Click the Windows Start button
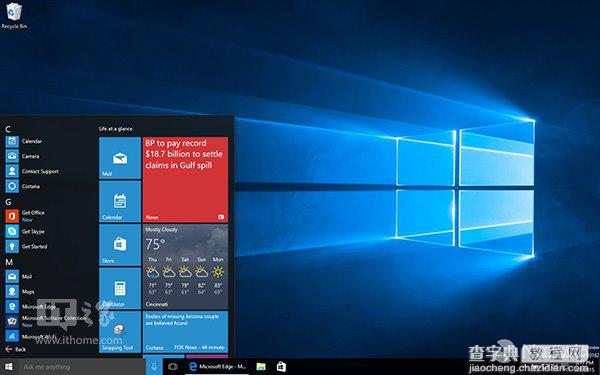Image resolution: width=600 pixels, height=375 pixels. pyautogui.click(x=8, y=367)
